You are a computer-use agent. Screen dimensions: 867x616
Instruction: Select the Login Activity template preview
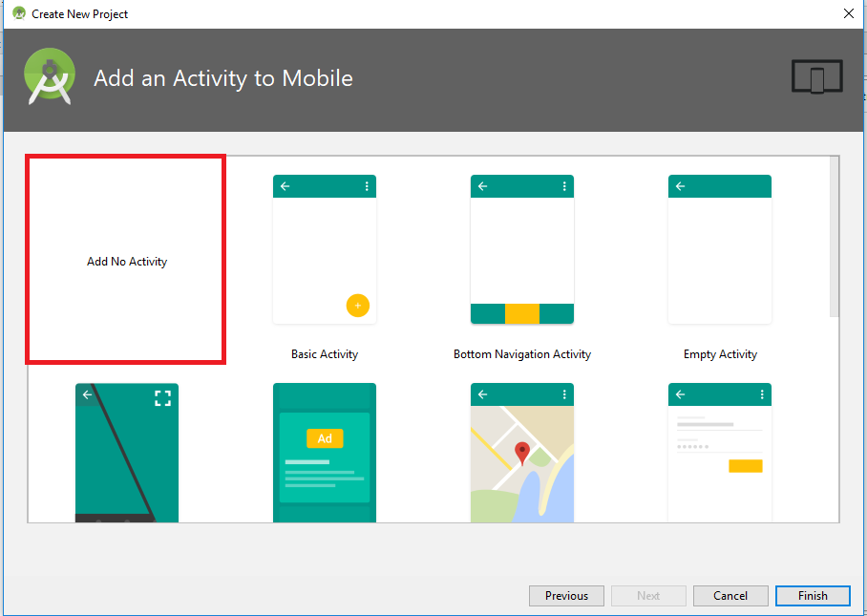point(719,453)
